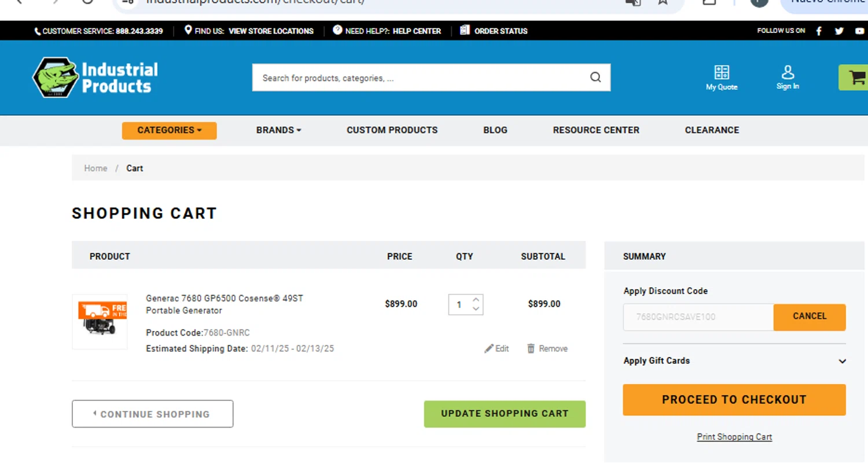Click the Cancel discount code button

click(x=810, y=317)
